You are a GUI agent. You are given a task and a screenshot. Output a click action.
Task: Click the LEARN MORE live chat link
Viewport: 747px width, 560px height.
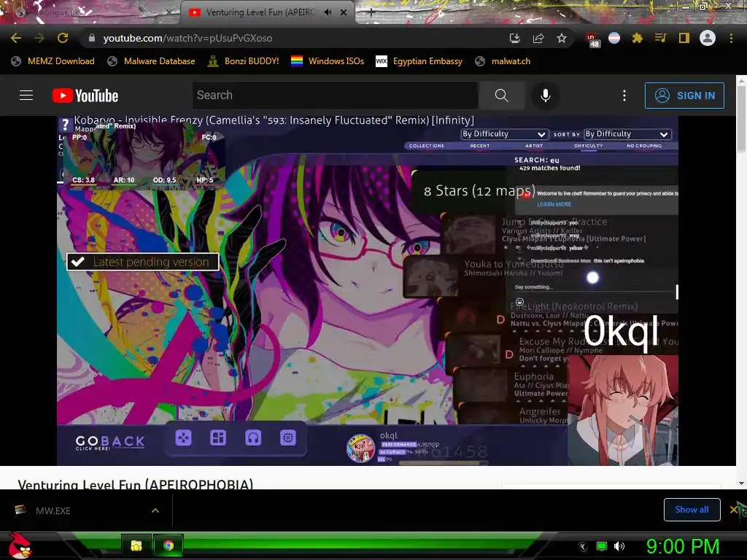[x=554, y=204]
